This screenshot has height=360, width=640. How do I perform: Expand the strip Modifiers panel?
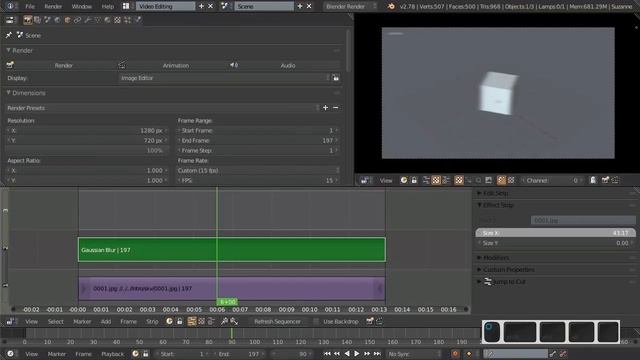coord(480,258)
